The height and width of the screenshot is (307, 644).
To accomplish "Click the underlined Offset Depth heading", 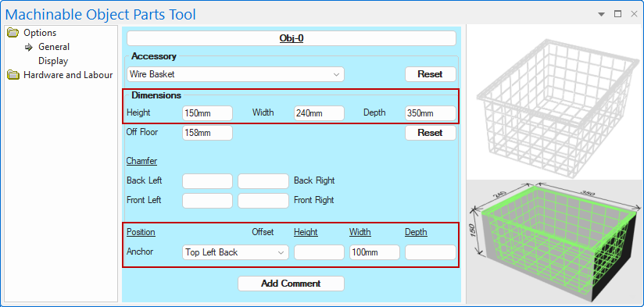I will (x=416, y=232).
